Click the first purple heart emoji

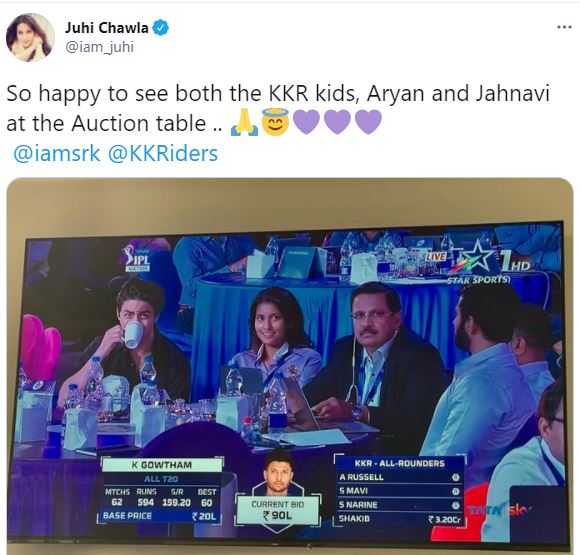point(306,122)
